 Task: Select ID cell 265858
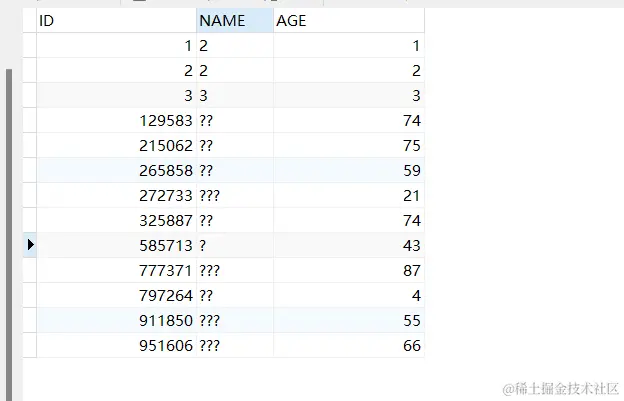tap(116, 171)
